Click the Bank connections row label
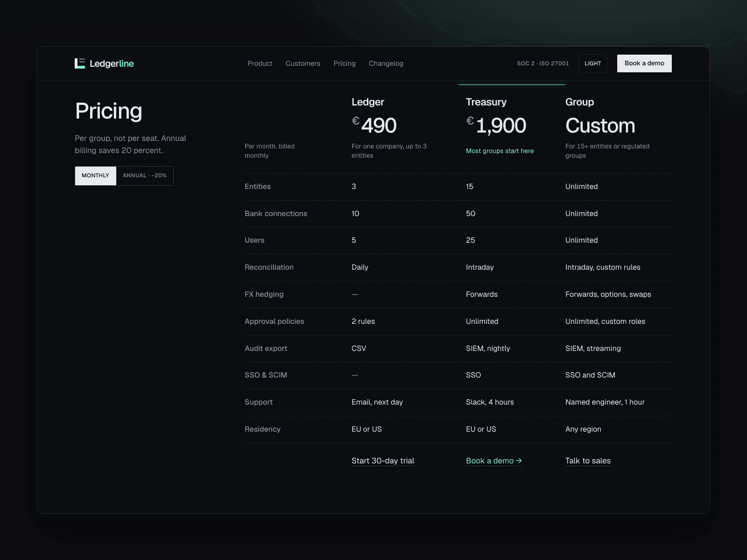 coord(276,214)
